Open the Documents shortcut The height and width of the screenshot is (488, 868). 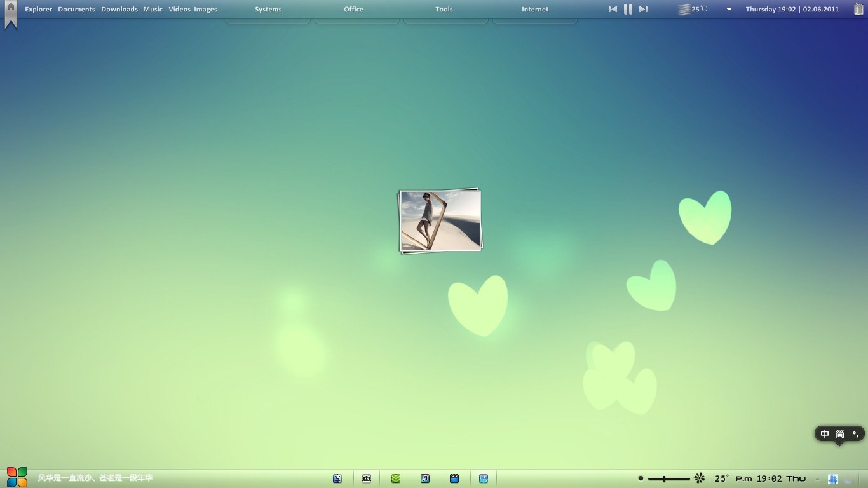coord(76,10)
